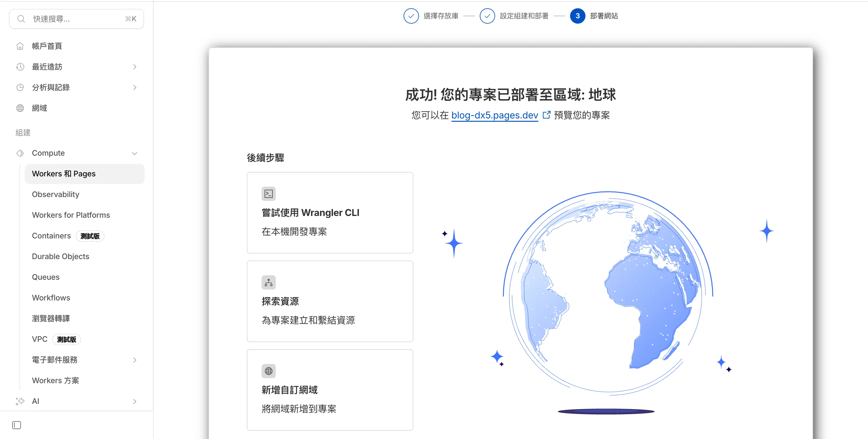Focus the 快速搜尋 search field
868x439 pixels.
[x=76, y=19]
